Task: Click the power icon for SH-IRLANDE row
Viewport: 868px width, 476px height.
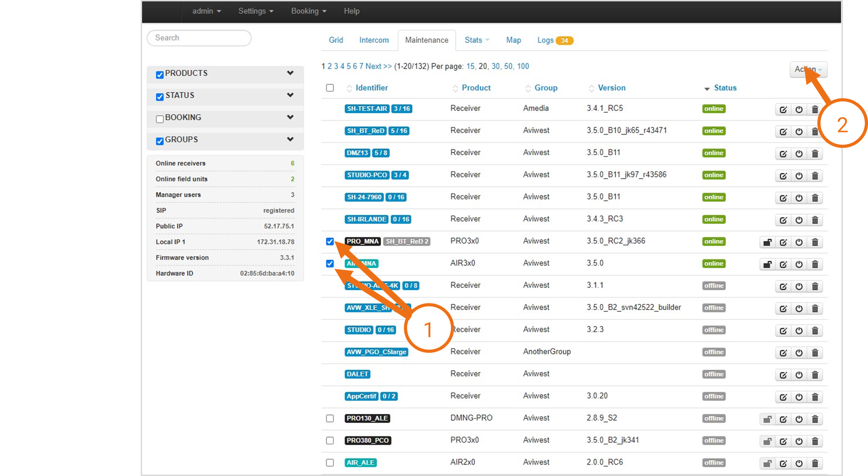Action: tap(799, 220)
